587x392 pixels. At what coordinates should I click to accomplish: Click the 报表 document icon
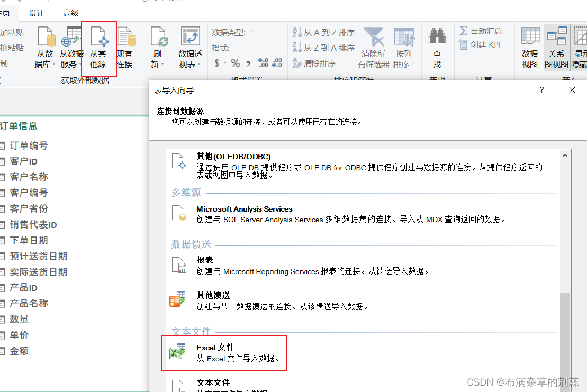click(179, 265)
